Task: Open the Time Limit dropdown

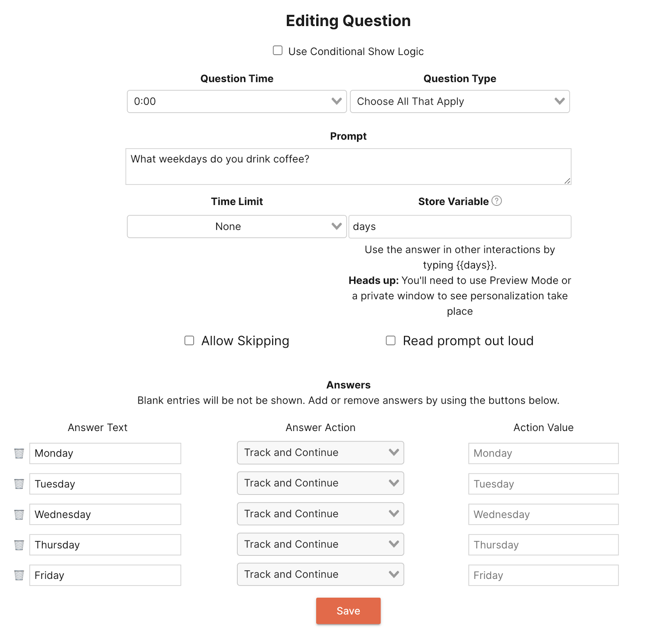Action: coord(236,226)
